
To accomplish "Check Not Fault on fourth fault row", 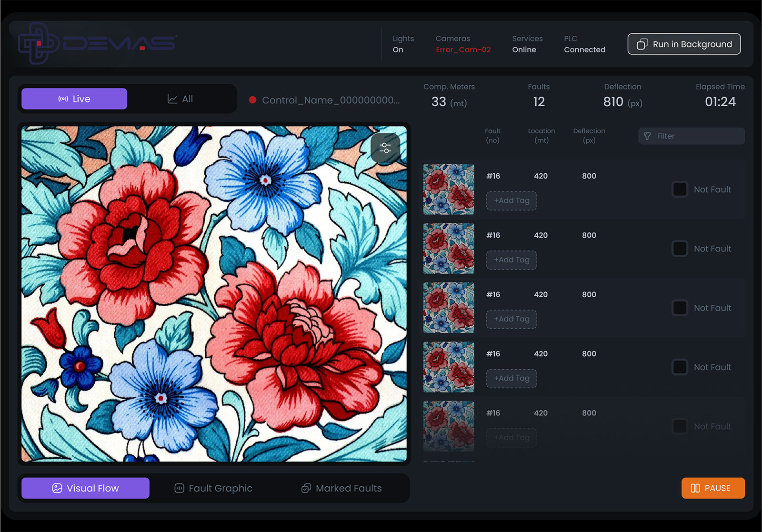I will pyautogui.click(x=680, y=367).
